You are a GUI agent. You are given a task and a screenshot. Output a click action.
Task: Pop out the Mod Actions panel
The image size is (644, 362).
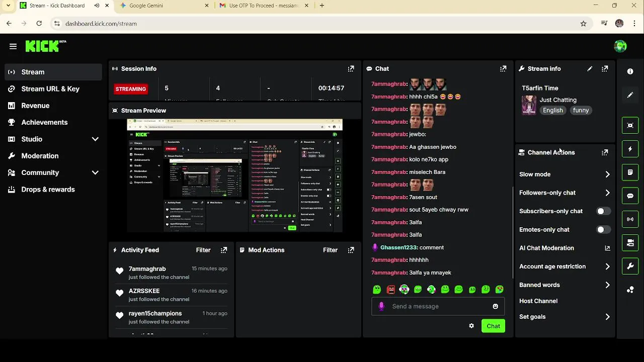[351, 250]
